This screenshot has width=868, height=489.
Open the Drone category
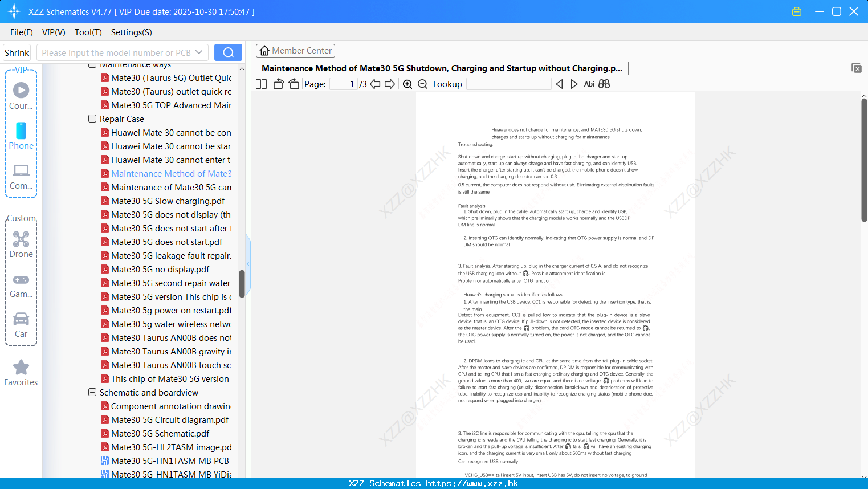pyautogui.click(x=21, y=244)
